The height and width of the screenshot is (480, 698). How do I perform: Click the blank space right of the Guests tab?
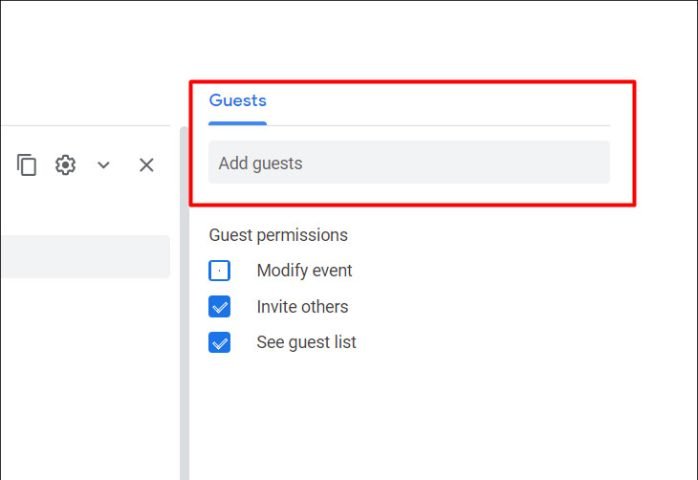tap(440, 101)
